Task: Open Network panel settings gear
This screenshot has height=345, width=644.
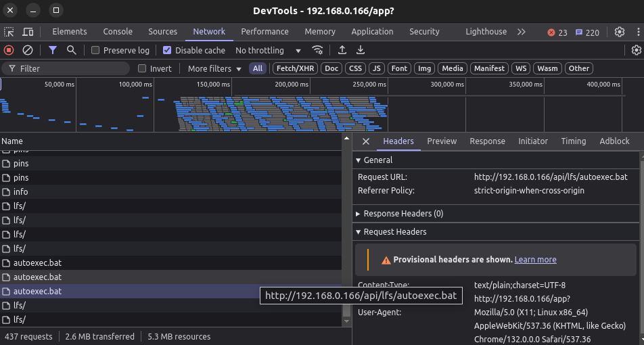Action: click(x=636, y=50)
